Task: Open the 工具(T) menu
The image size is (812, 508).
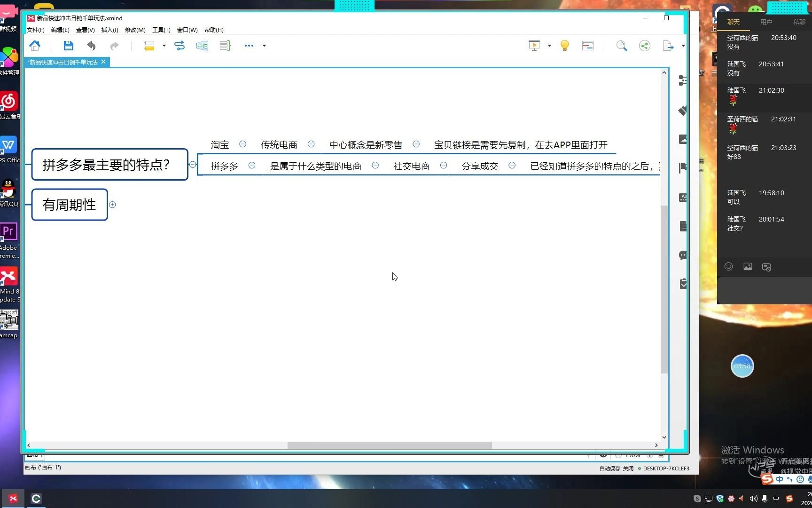Action: click(161, 30)
